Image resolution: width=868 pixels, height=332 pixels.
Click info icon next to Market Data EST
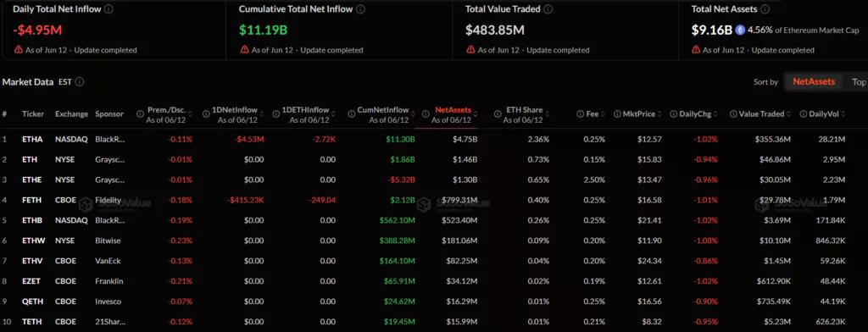[x=80, y=82]
